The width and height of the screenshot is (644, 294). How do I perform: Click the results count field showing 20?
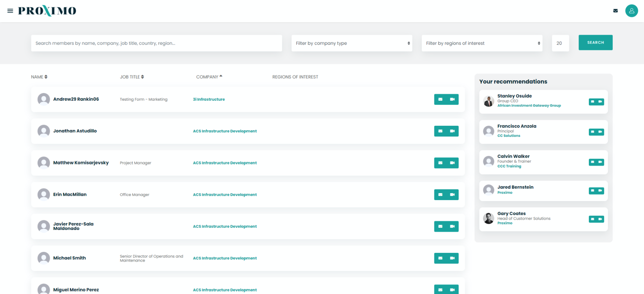[560, 43]
